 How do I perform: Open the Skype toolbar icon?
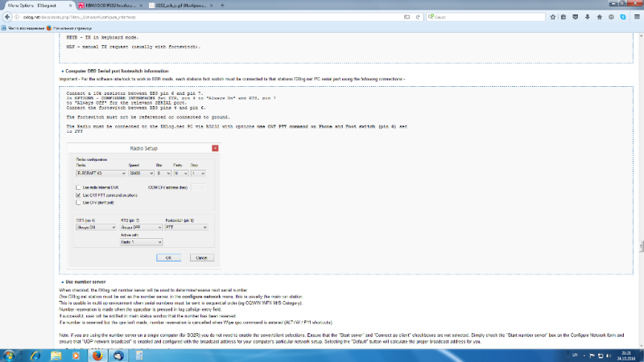click(623, 17)
